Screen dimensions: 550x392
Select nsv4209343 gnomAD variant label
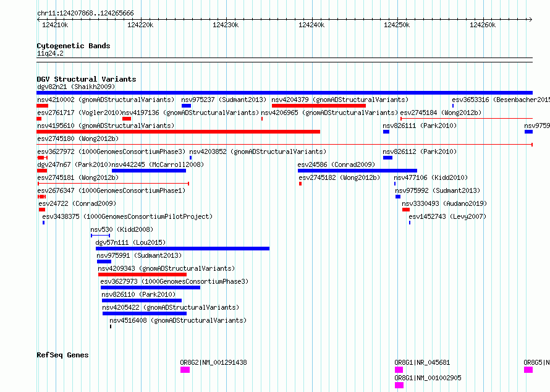tap(167, 268)
